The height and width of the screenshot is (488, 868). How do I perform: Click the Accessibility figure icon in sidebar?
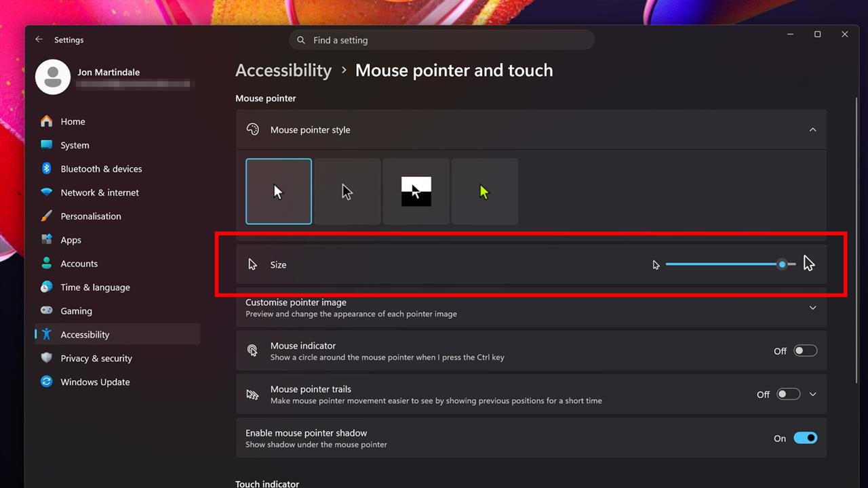(46, 335)
